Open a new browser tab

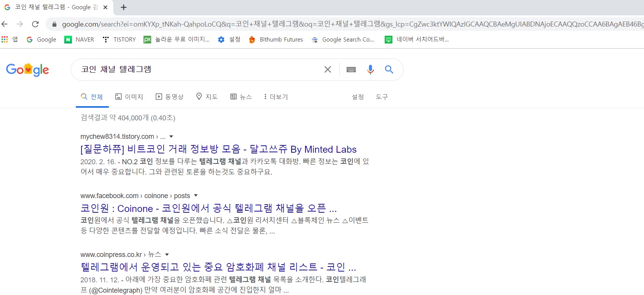123,7
